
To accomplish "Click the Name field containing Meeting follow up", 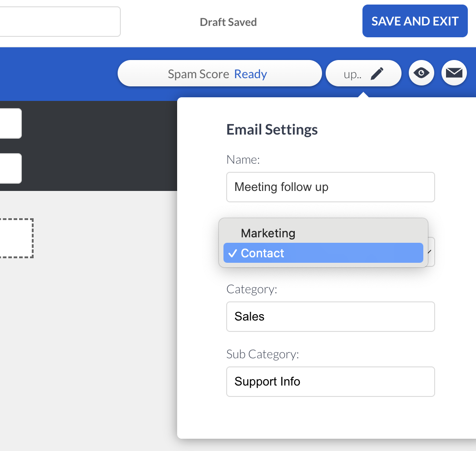I will point(330,187).
